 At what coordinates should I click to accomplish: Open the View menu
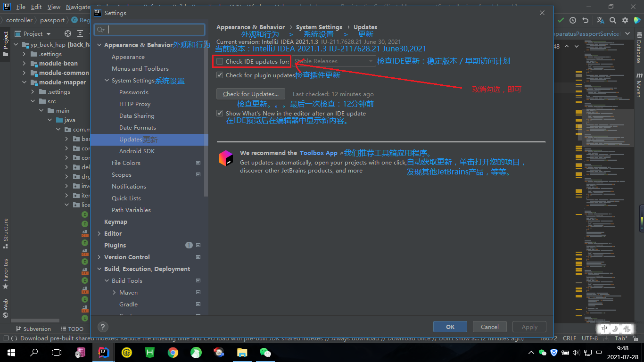pos(54,7)
